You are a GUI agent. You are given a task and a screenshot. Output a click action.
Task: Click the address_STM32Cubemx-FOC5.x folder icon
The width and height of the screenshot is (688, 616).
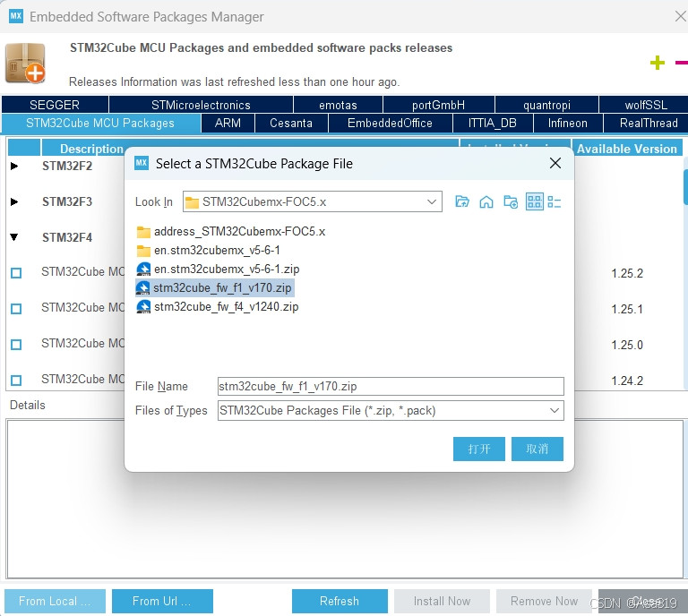click(x=143, y=232)
